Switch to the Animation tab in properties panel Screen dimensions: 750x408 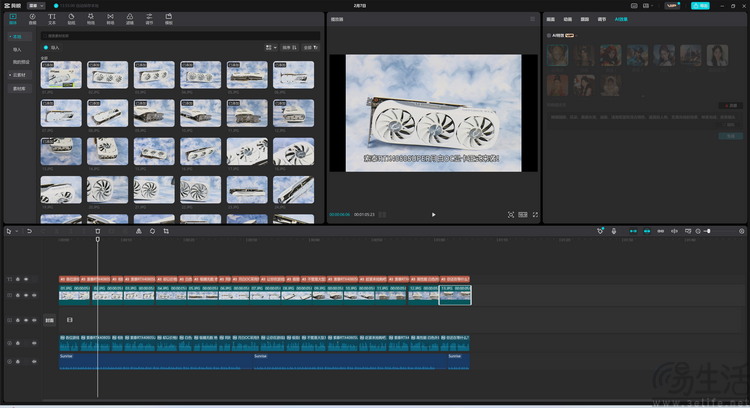568,19
